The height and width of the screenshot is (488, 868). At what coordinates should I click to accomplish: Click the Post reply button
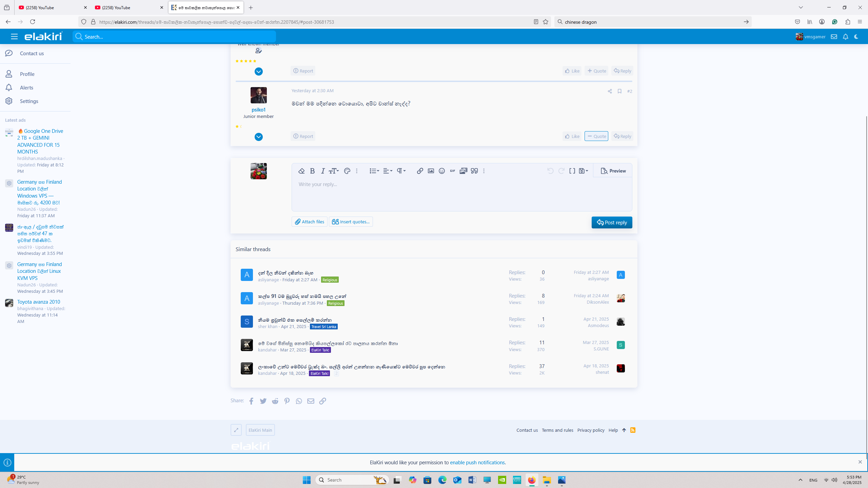coord(612,222)
